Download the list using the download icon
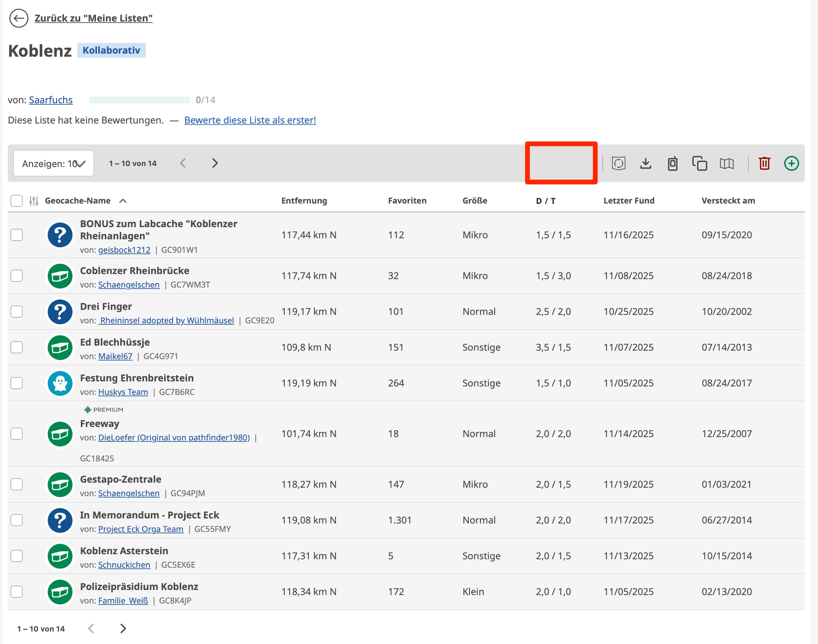The width and height of the screenshot is (818, 644). (x=645, y=163)
